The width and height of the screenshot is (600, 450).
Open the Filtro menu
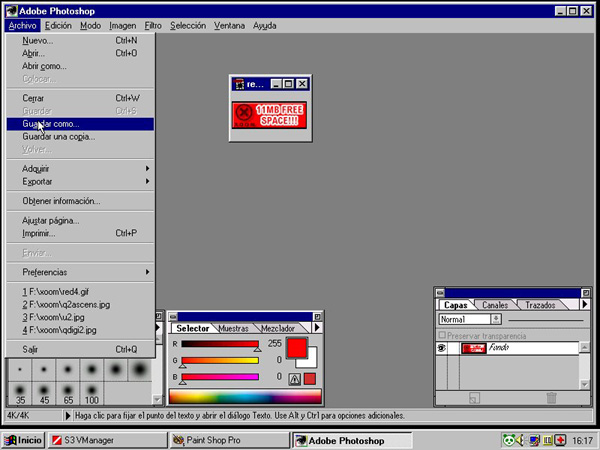coord(153,26)
